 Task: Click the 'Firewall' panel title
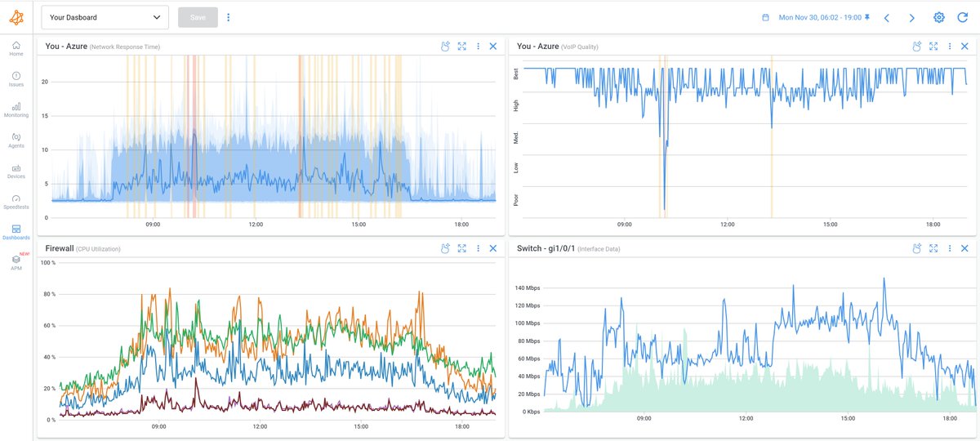coord(59,248)
